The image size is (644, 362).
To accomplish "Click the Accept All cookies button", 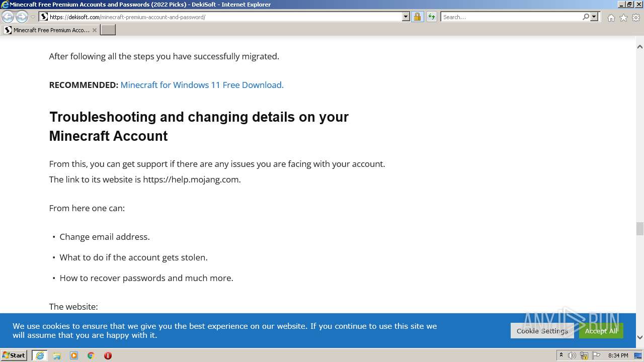I will [601, 331].
